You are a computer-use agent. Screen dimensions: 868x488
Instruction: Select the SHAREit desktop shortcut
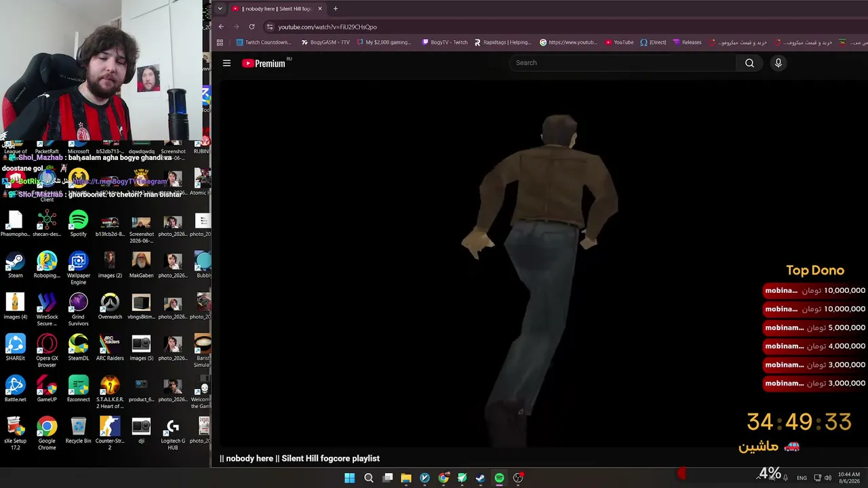15,348
